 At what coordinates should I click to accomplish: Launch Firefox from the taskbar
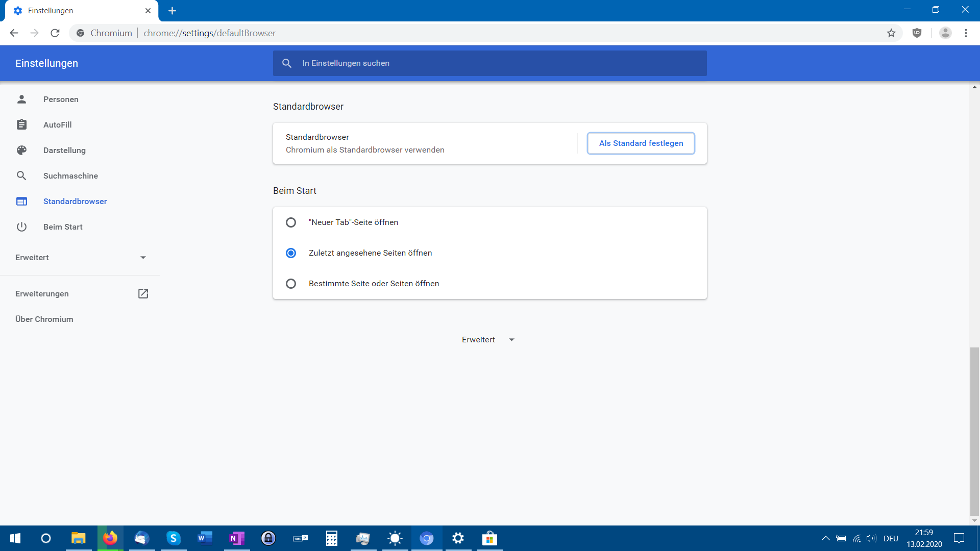pos(110,538)
